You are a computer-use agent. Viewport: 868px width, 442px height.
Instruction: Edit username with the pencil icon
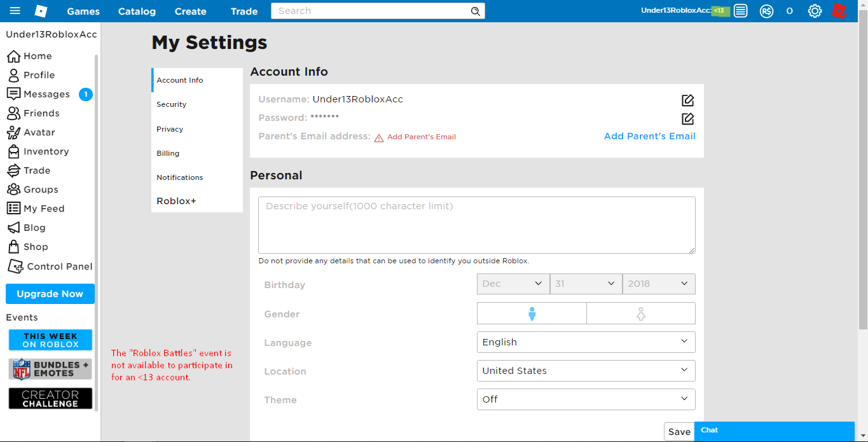click(x=687, y=100)
